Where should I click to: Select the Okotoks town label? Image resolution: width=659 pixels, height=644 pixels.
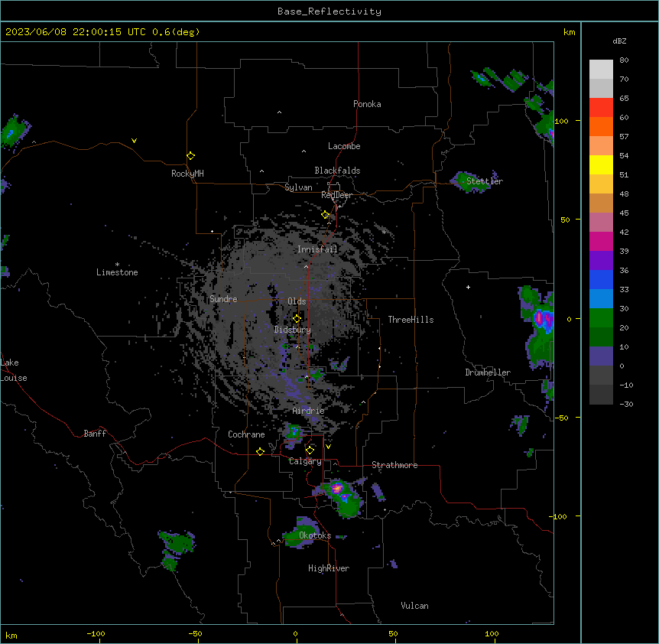315,535
